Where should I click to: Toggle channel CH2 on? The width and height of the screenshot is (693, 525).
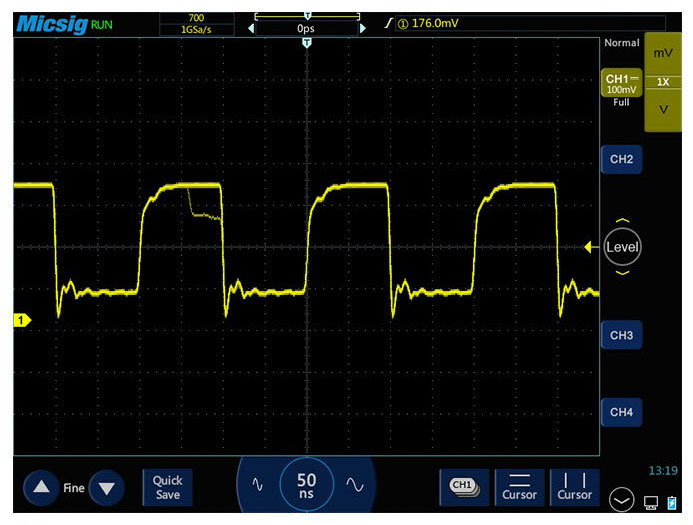(x=621, y=159)
